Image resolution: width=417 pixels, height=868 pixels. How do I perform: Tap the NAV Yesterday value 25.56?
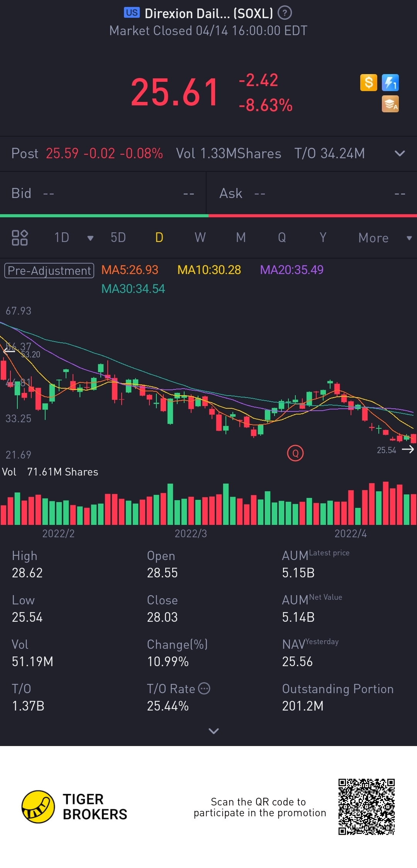[x=297, y=662]
